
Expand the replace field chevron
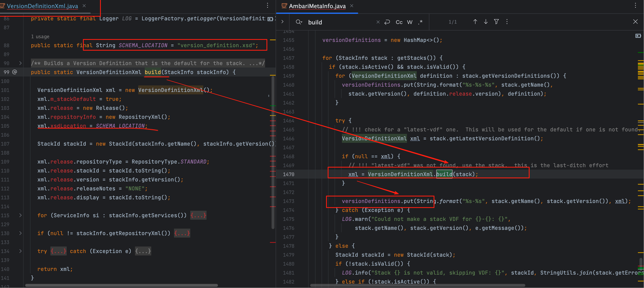click(283, 22)
